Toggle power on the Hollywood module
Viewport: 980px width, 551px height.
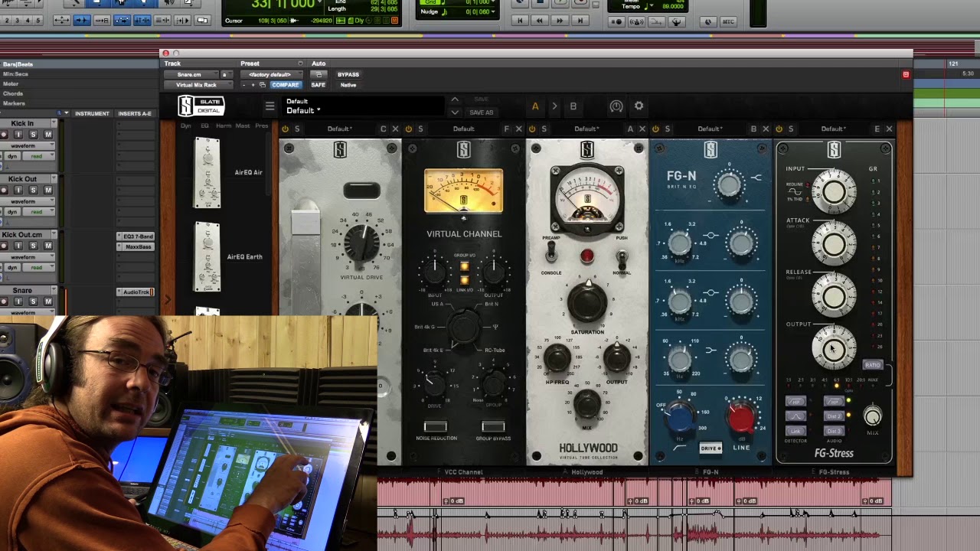(x=532, y=129)
